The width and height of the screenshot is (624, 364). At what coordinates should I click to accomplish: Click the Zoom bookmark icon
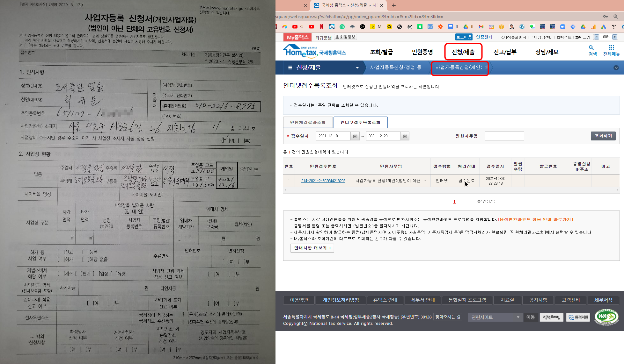coord(563,27)
